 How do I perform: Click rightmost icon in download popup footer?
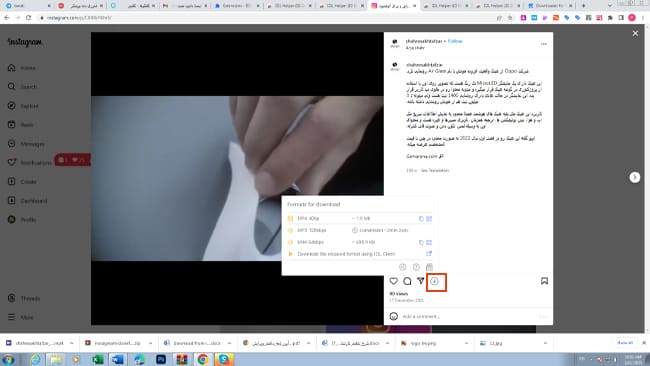pyautogui.click(x=429, y=267)
